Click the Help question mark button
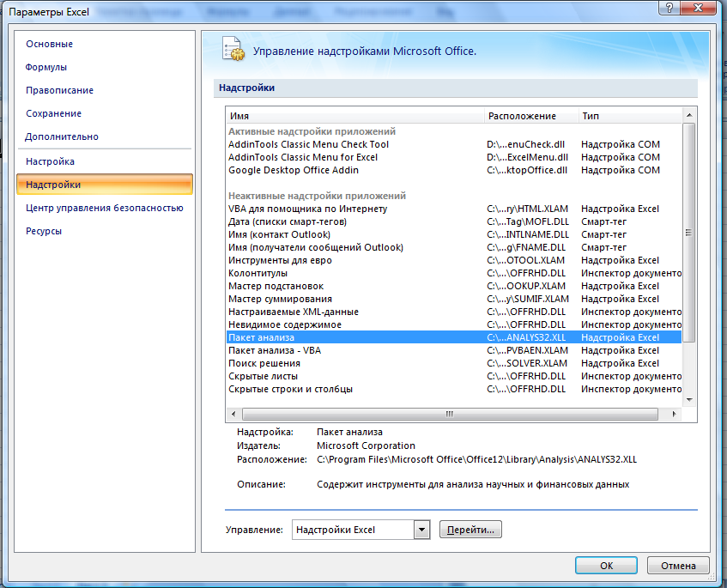Screen dimensions: 727x588 [669, 8]
